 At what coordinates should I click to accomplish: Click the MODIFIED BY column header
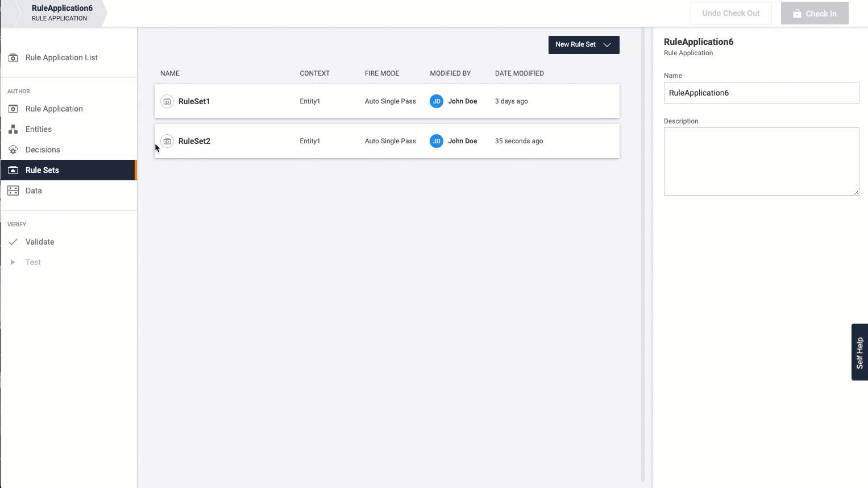450,73
